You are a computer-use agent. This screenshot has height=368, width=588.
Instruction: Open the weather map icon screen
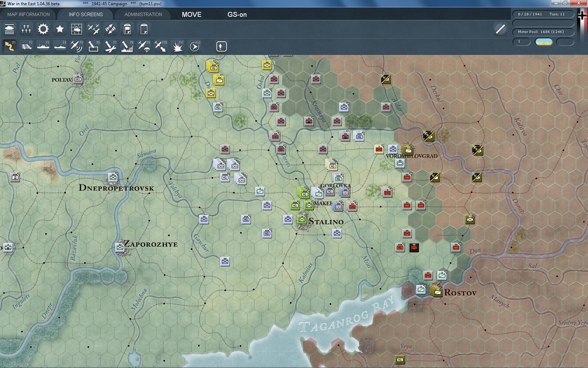coord(77,29)
